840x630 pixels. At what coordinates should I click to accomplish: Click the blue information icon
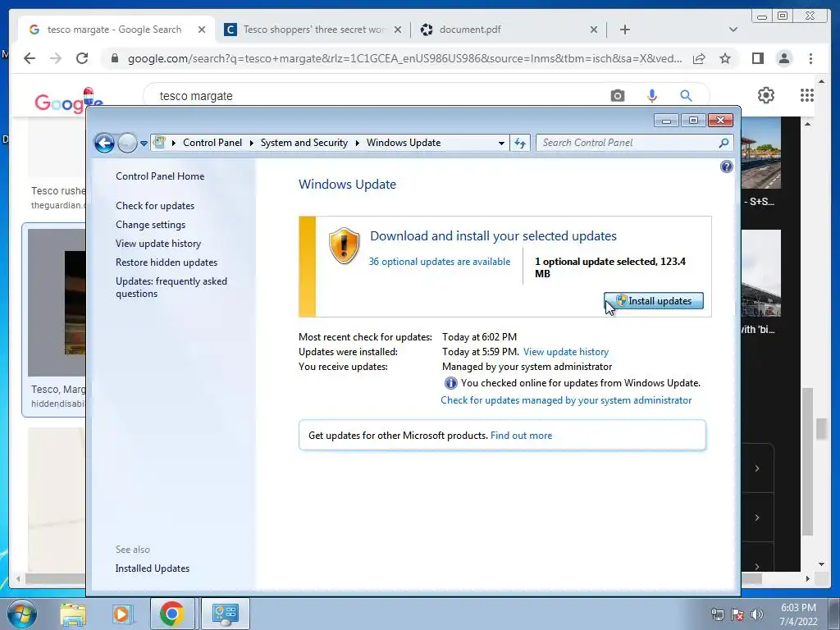click(x=450, y=383)
